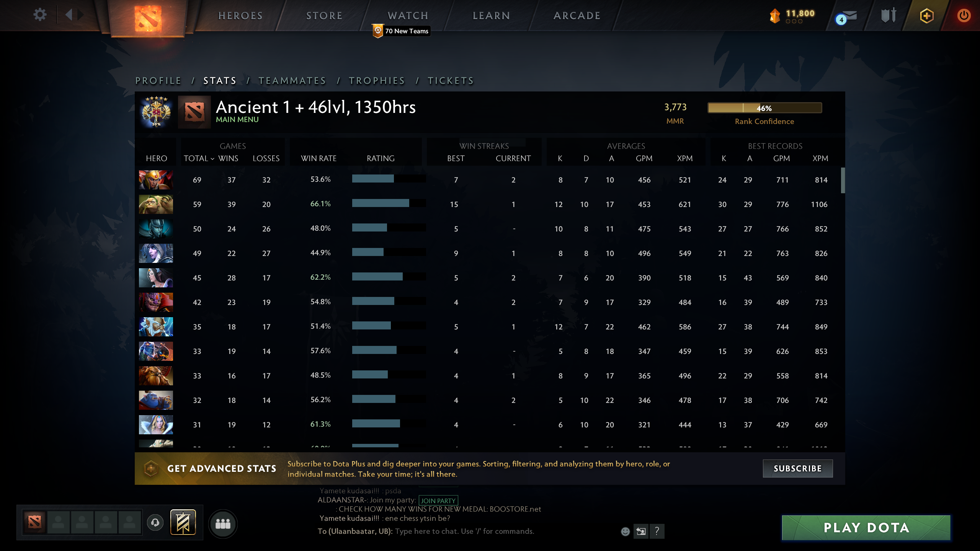
Task: Open the ARCADE menu
Action: click(577, 15)
